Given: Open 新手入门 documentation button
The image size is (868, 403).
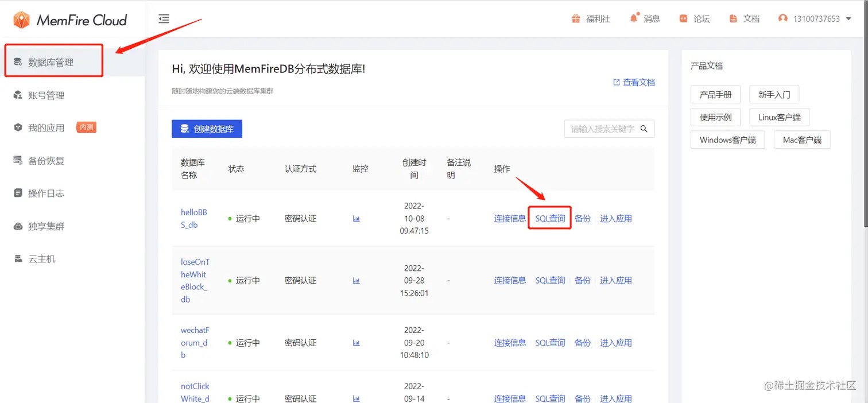Looking at the screenshot, I should tap(774, 95).
